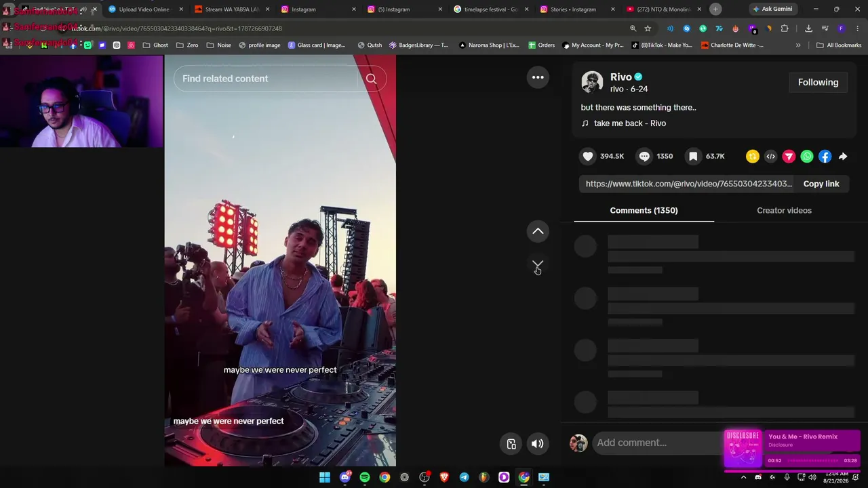
Task: Open the three-dot video options menu
Action: pyautogui.click(x=538, y=77)
